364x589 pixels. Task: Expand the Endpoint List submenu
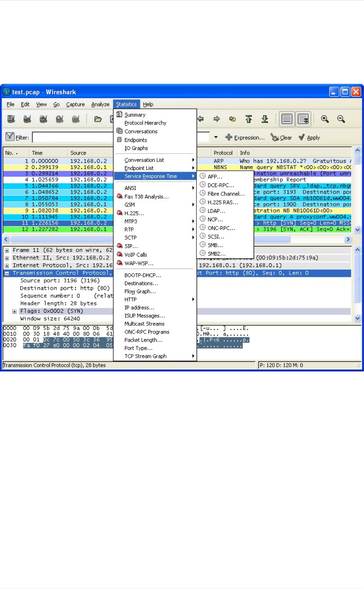(x=155, y=168)
